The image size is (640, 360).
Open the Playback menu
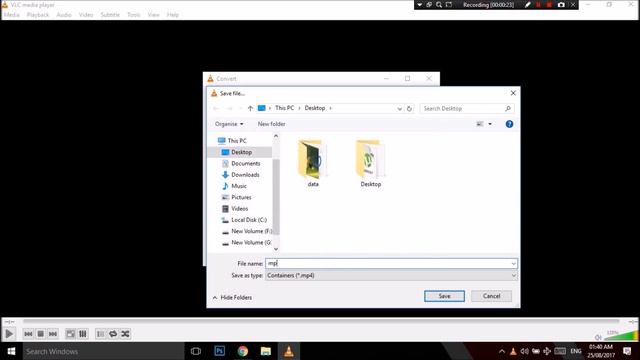coord(38,15)
